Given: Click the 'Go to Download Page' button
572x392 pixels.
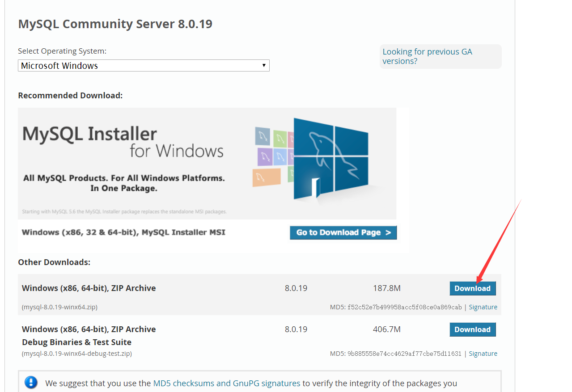Looking at the screenshot, I should click(343, 232).
